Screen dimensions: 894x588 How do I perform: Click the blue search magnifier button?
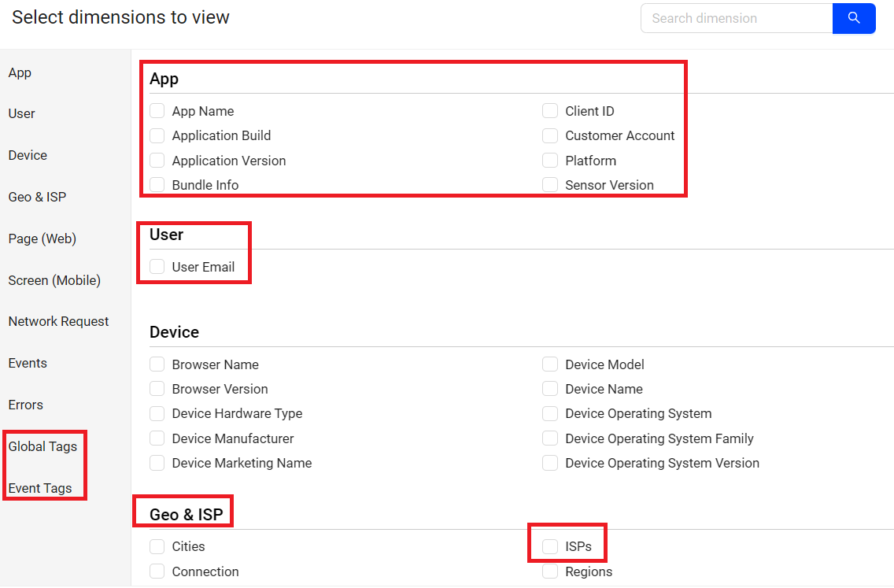tap(854, 18)
